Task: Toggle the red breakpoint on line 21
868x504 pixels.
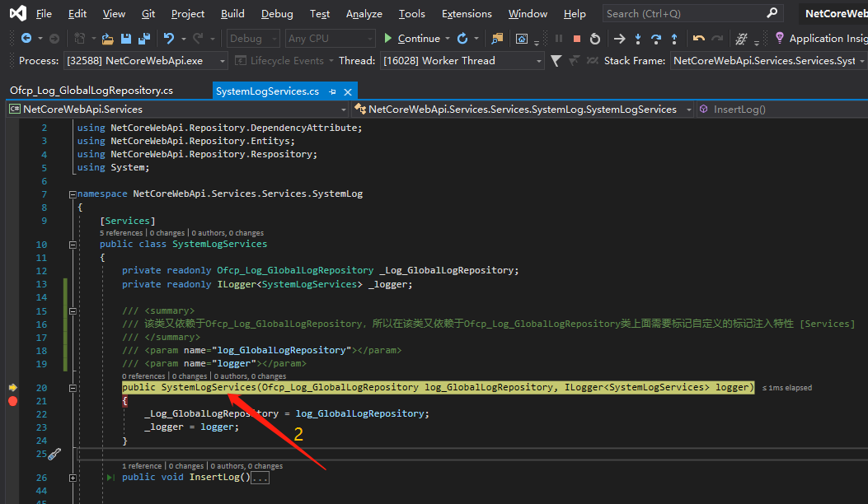Action: [x=12, y=401]
